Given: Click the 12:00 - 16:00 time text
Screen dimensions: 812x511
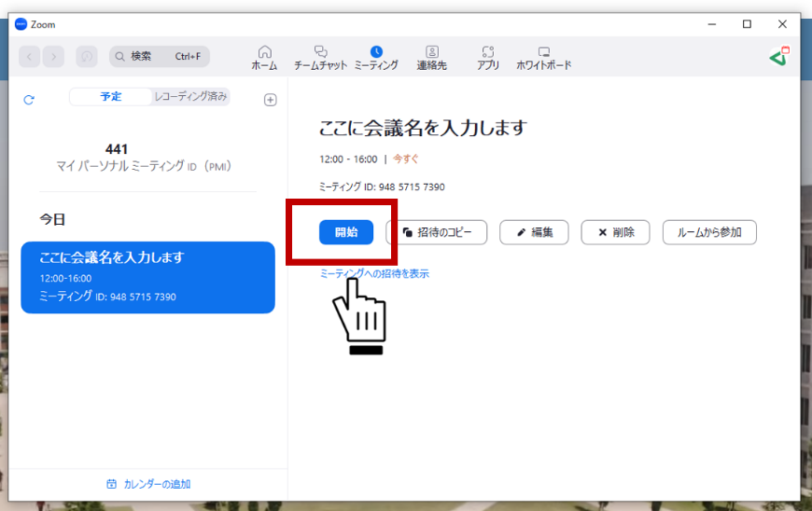Looking at the screenshot, I should tap(348, 159).
